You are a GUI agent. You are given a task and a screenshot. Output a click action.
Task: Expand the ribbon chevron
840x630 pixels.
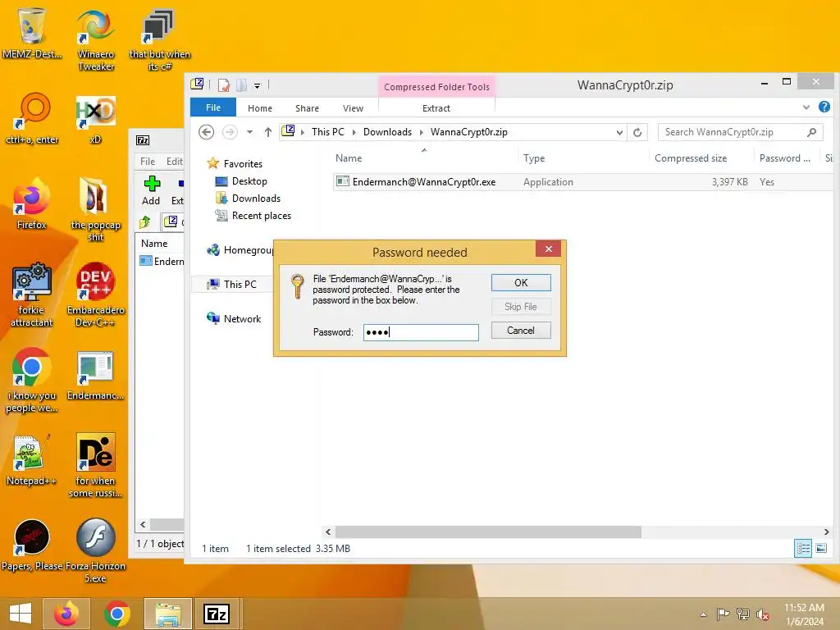click(806, 107)
